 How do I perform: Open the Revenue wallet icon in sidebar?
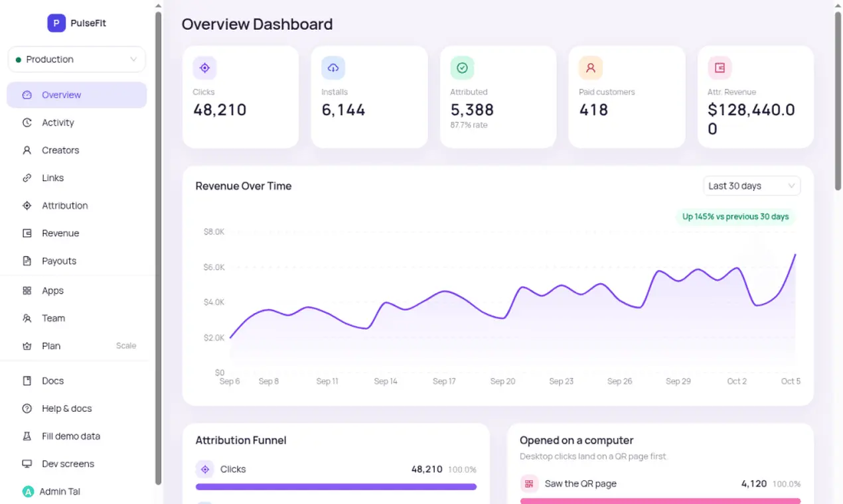pyautogui.click(x=27, y=233)
